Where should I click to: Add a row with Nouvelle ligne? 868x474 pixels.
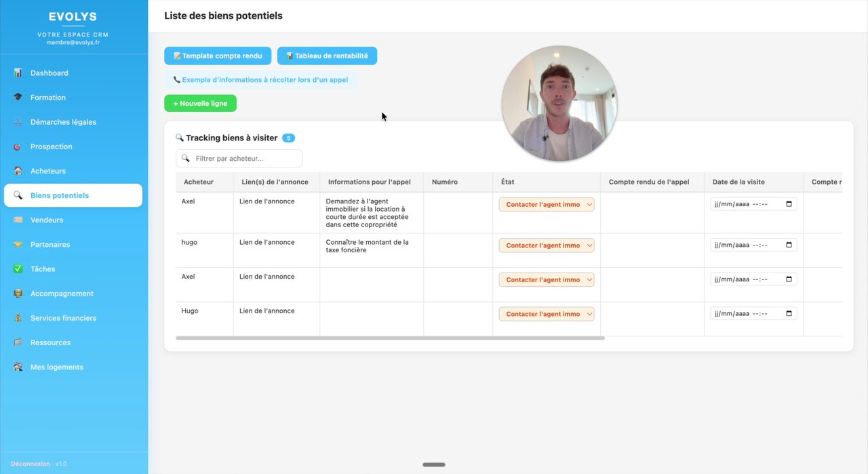coord(200,104)
